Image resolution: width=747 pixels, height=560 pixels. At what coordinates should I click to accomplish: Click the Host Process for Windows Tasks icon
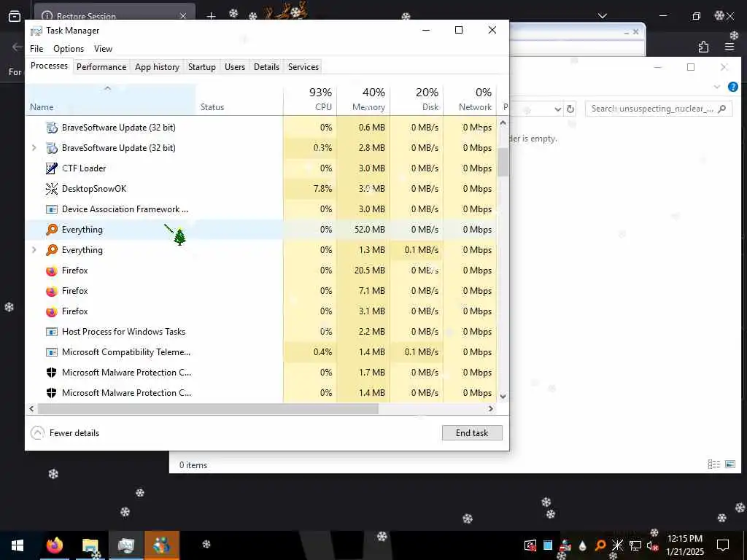click(x=52, y=332)
